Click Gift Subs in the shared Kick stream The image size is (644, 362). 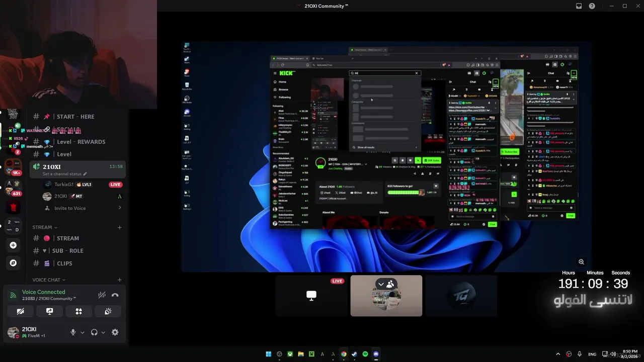432,160
